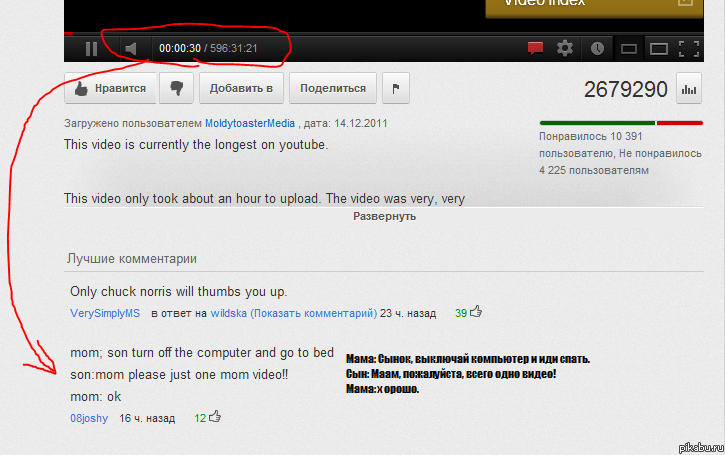725x455 pixels.
Task: Click the Watch Later clock icon
Action: pyautogui.click(x=597, y=48)
